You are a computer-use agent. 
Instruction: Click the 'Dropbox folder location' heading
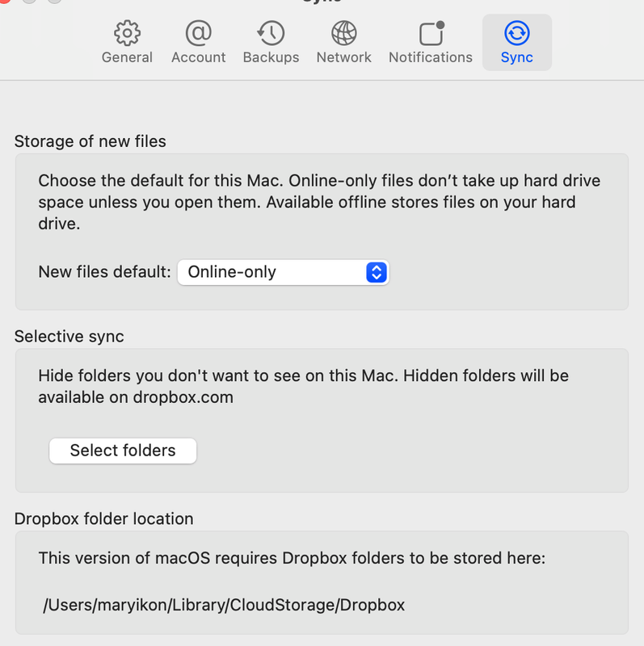point(104,518)
